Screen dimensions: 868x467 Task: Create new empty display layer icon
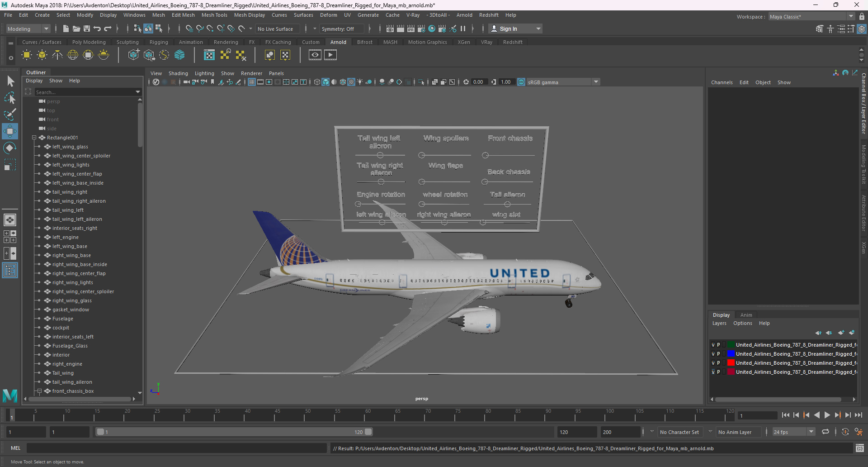tap(841, 333)
